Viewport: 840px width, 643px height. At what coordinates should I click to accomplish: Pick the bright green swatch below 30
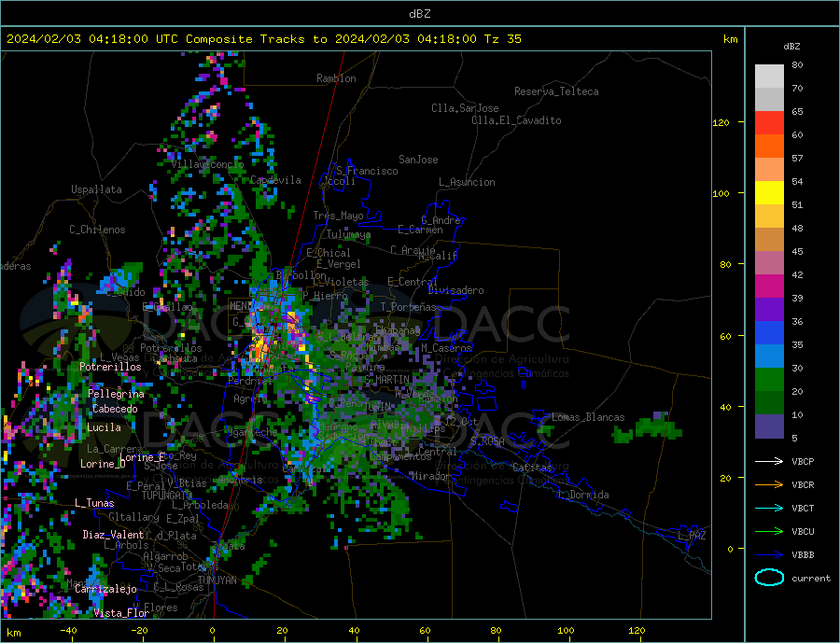point(769,380)
